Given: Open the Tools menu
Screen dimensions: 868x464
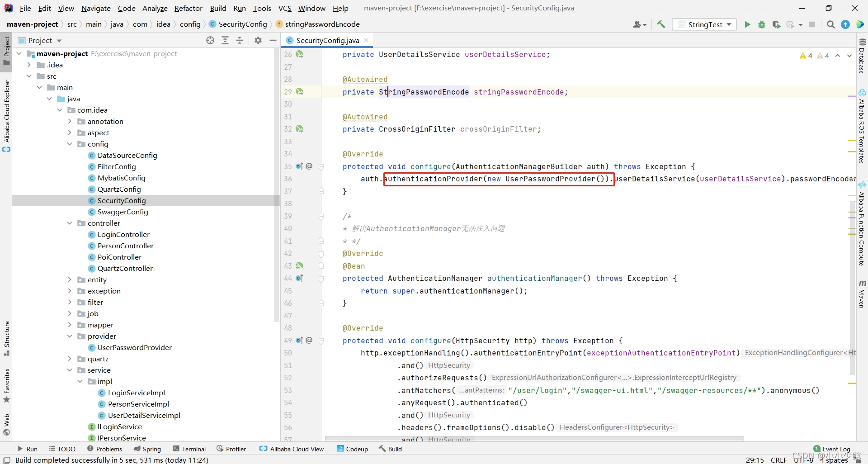Looking at the screenshot, I should tap(262, 8).
